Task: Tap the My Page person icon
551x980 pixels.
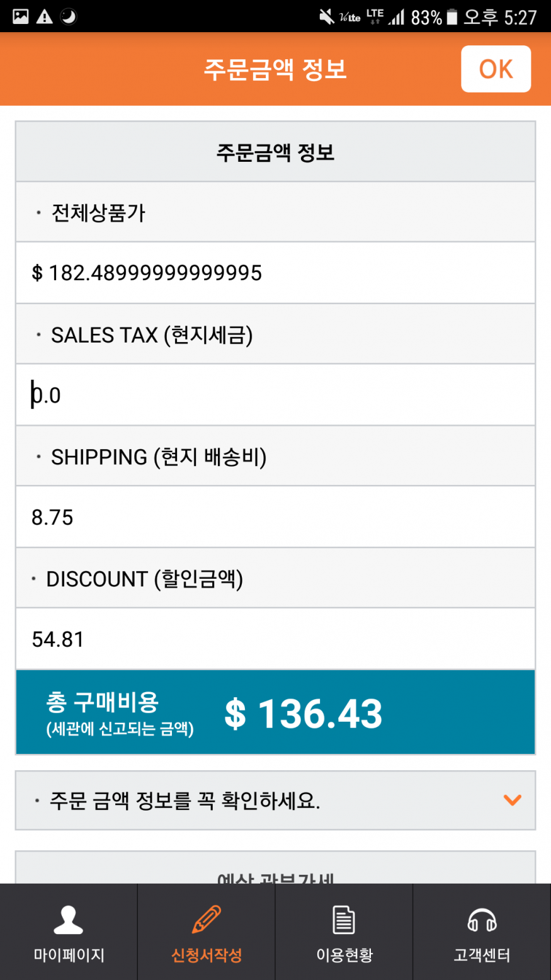Action: [x=69, y=920]
